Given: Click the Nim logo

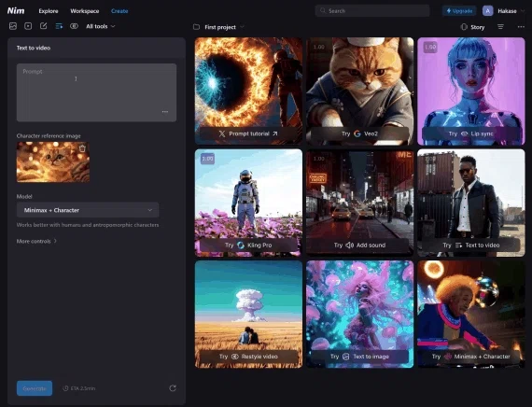Looking at the screenshot, I should click(x=16, y=11).
